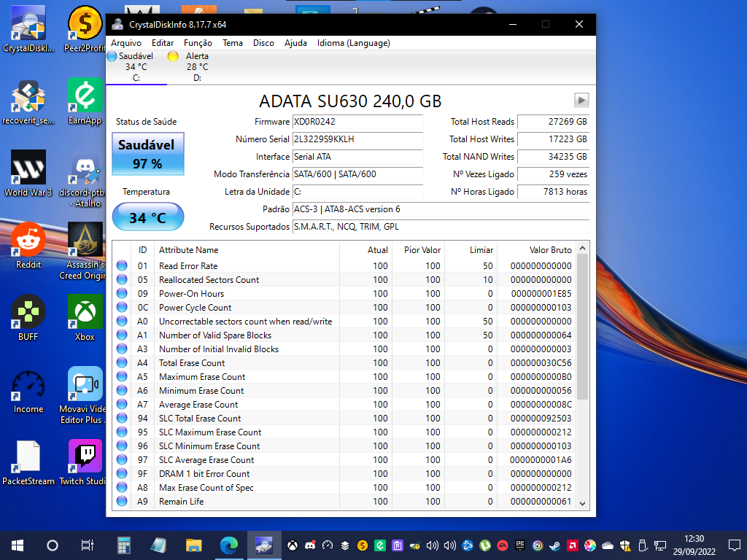Click the attribute list scroll down arrow

click(582, 503)
